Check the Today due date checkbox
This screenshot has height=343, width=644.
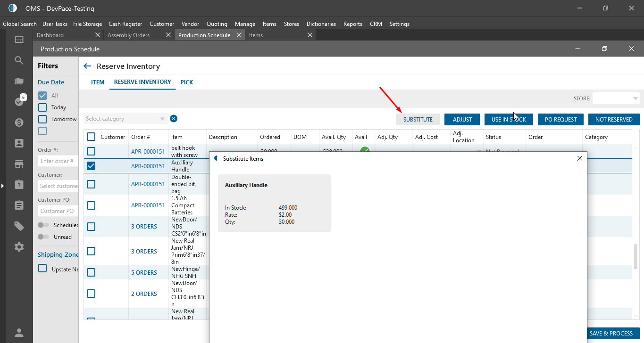tap(42, 107)
